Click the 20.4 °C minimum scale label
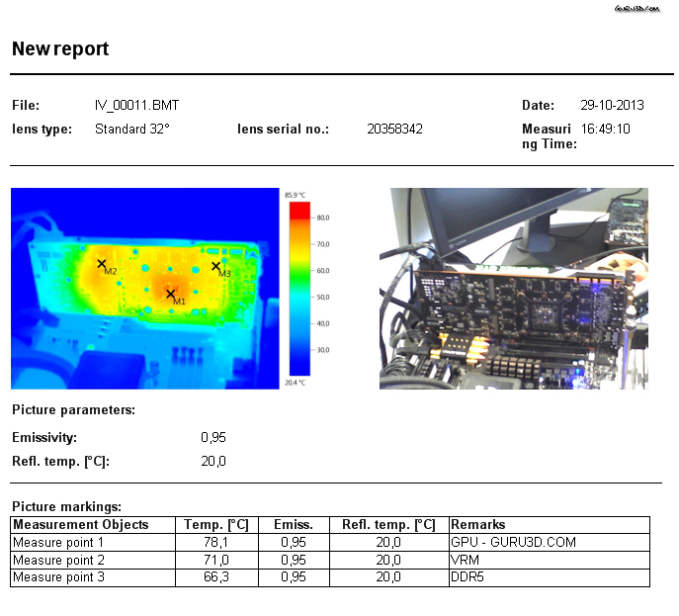 click(295, 382)
